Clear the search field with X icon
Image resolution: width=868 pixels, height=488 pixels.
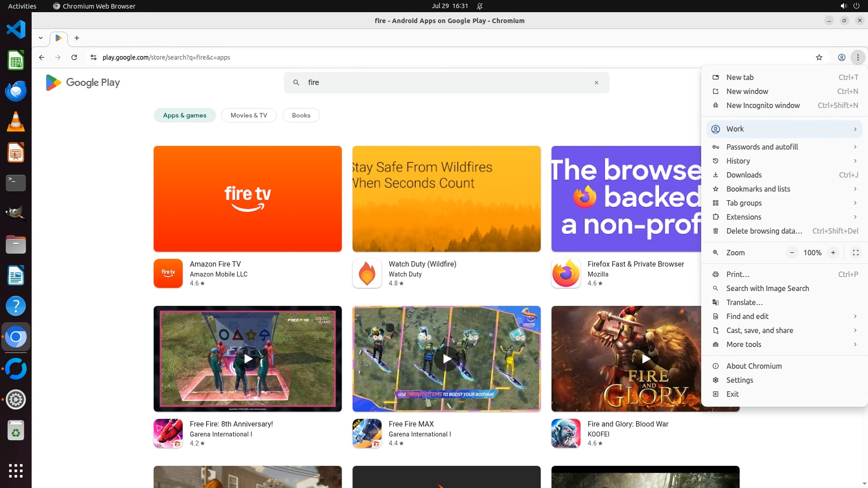[x=596, y=83]
